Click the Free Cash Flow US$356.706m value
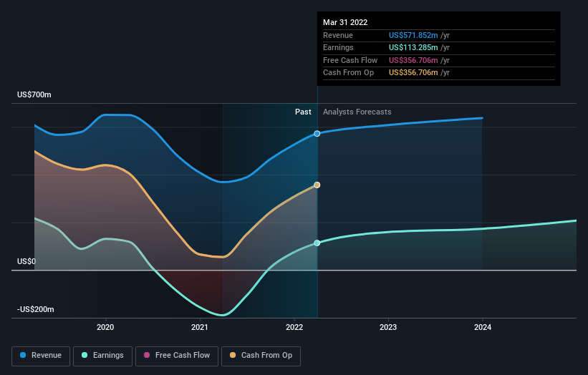Viewport: 588px width, 375px height. click(413, 60)
